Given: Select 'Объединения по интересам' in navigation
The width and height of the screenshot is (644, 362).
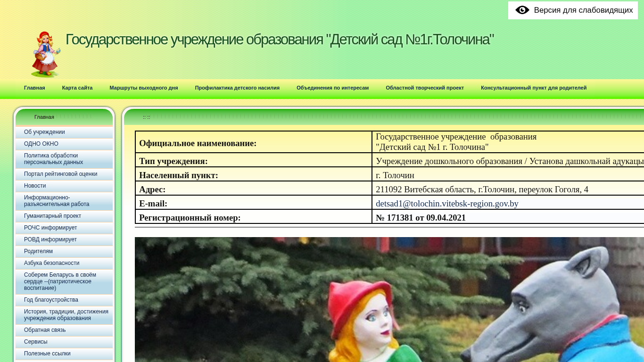Looking at the screenshot, I should click(x=332, y=88).
